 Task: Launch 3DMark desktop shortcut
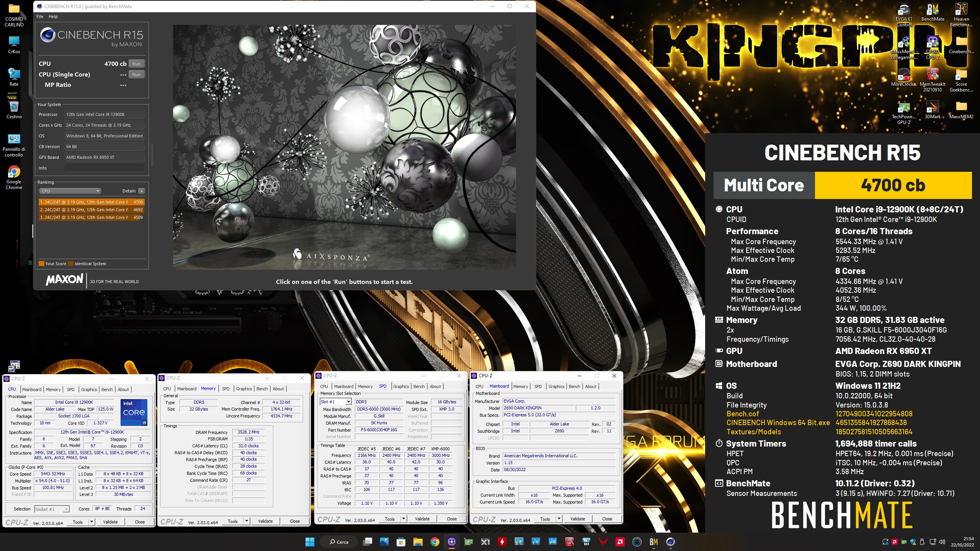pos(933,110)
